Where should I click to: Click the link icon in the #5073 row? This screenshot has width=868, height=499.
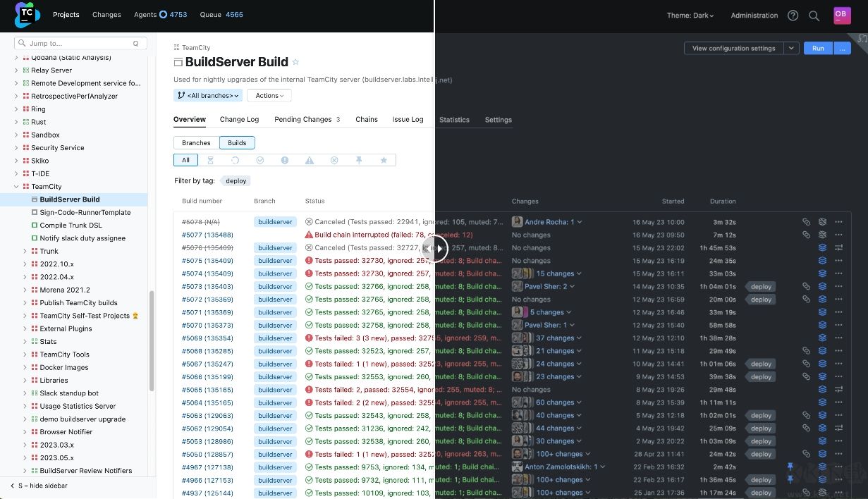point(806,287)
